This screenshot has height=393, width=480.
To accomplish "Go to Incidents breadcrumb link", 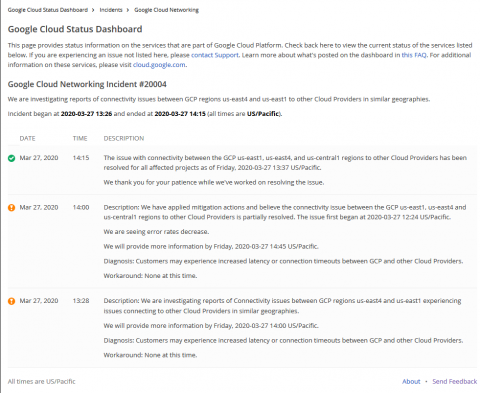I will [x=111, y=10].
